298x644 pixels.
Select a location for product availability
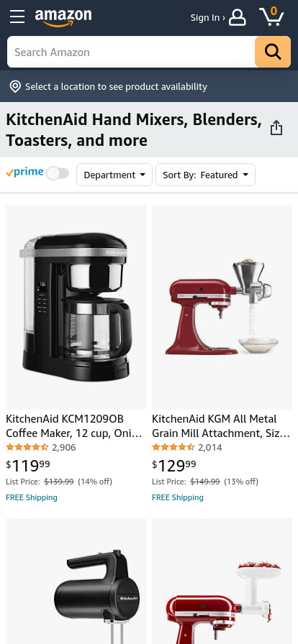116,87
